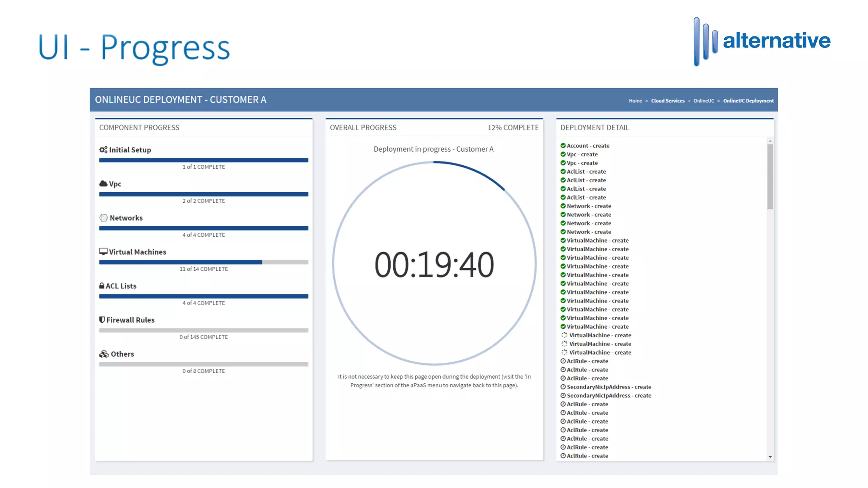Click the 00:19:40 elapsed timer
Screen dimensions: 868x488
pyautogui.click(x=434, y=265)
